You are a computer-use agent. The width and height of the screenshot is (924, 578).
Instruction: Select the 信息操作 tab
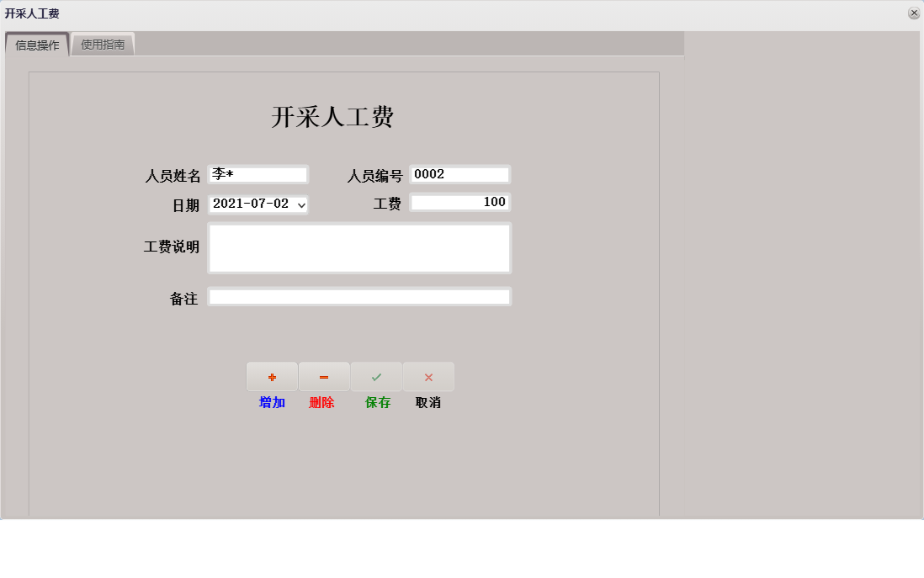(x=37, y=45)
